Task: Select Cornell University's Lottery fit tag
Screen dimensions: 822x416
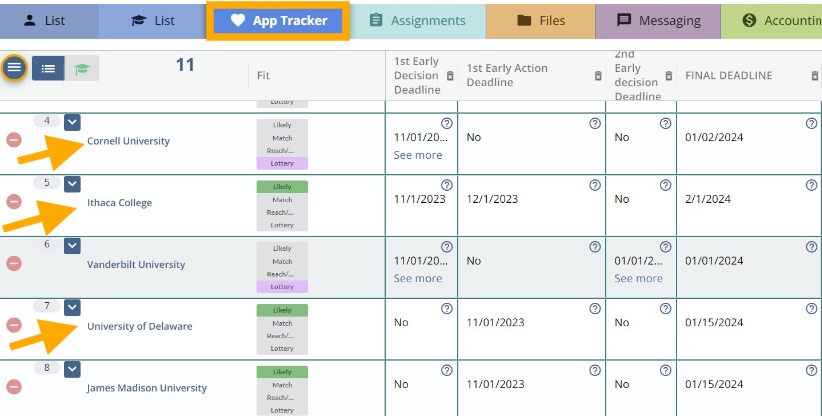Action: tap(282, 163)
